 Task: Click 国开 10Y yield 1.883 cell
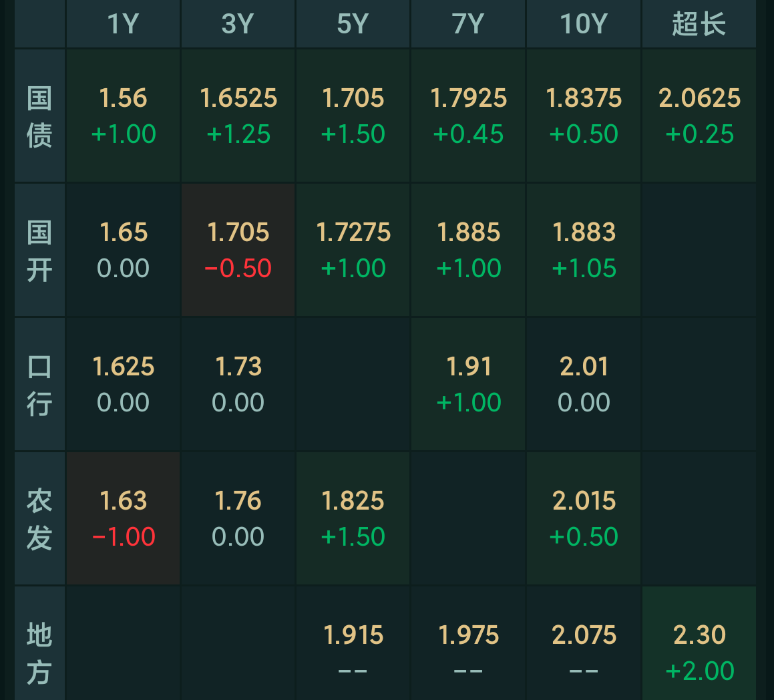[584, 250]
